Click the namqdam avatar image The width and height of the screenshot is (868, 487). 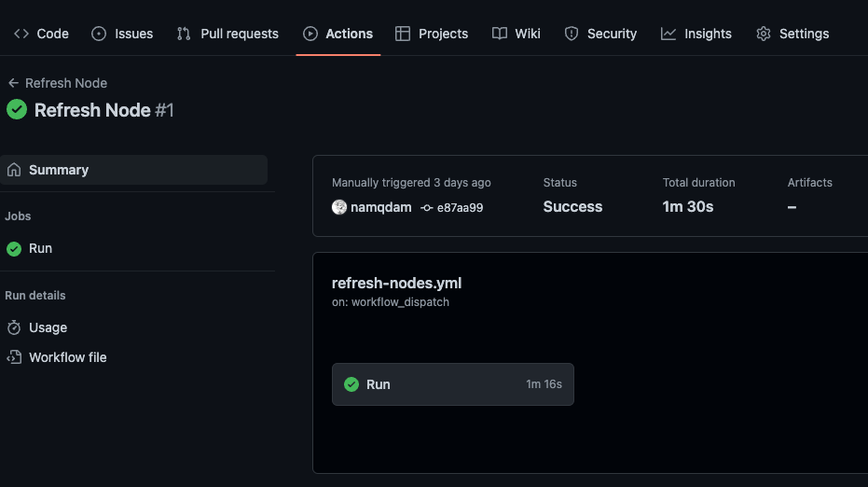click(339, 207)
